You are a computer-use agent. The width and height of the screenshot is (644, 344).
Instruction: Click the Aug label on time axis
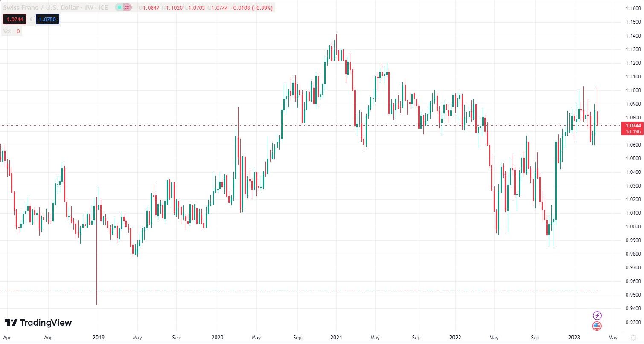point(49,337)
